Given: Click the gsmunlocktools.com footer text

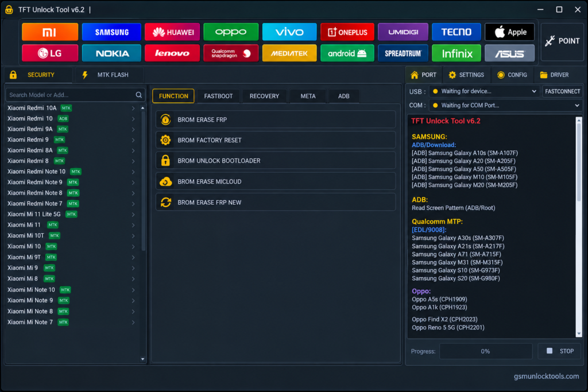Looking at the screenshot, I should click(546, 377).
